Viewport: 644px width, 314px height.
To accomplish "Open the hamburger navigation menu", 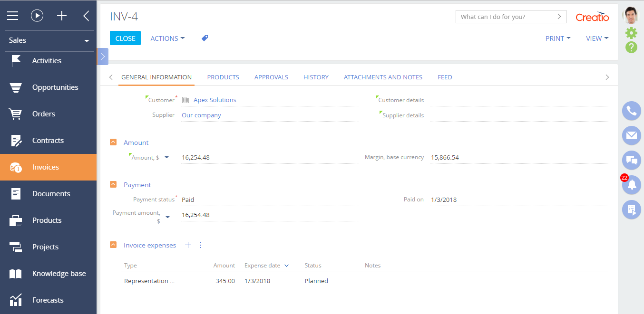I will coord(12,16).
